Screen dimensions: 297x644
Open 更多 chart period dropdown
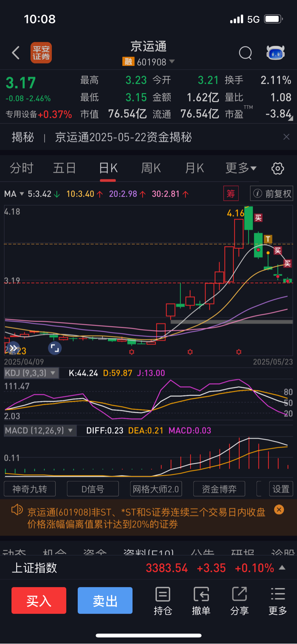[x=241, y=168]
